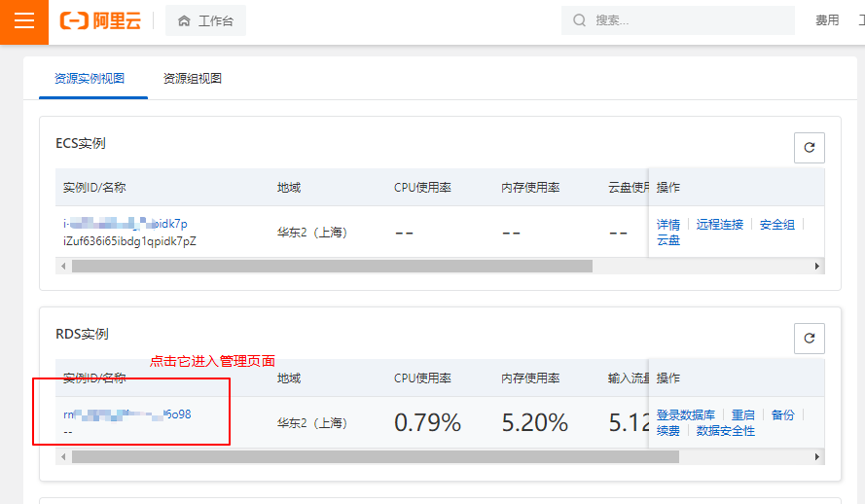Click the RDS实例 section title
Screen dimensions: 865x504
pyautogui.click(x=82, y=334)
